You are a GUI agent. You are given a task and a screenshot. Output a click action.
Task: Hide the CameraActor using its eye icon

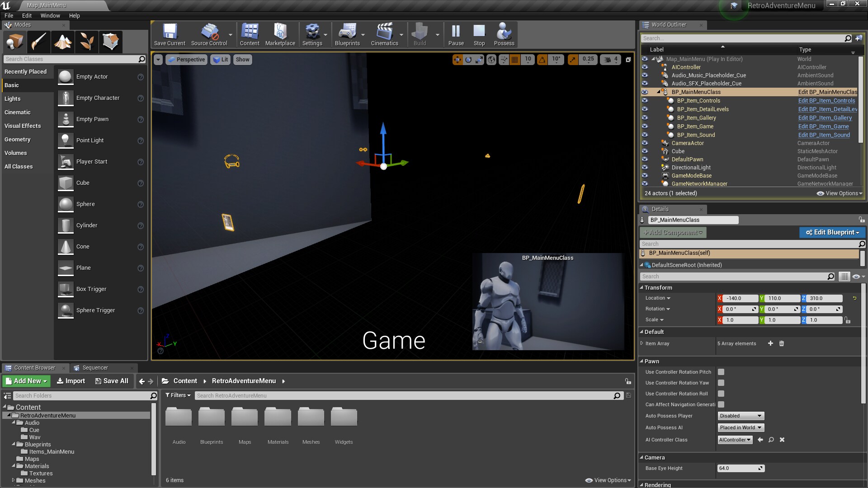[645, 143]
